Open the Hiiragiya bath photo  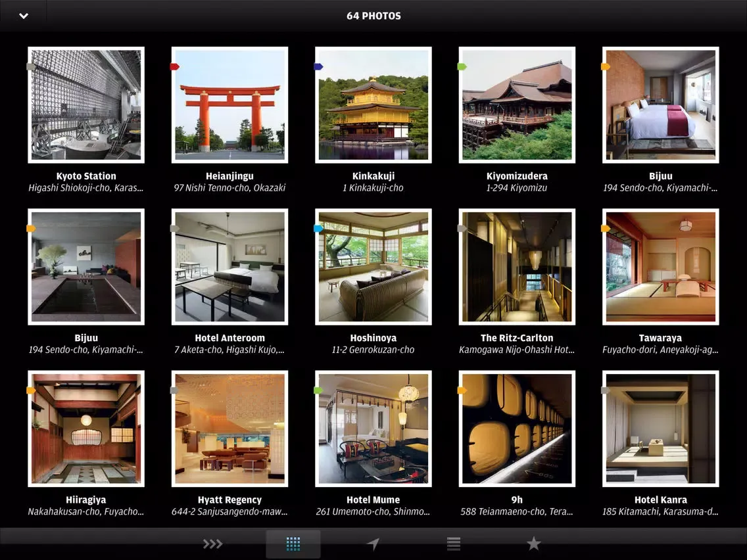(86, 429)
